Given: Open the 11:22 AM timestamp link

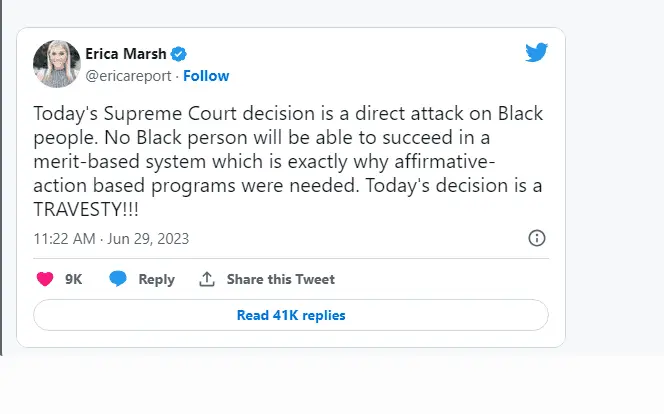Looking at the screenshot, I should coord(64,239).
